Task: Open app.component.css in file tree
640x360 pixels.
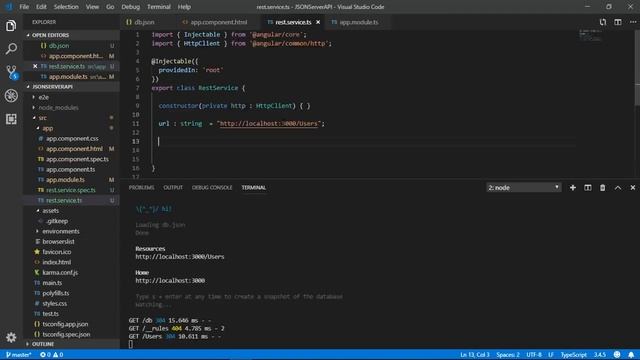Action: click(x=72, y=138)
